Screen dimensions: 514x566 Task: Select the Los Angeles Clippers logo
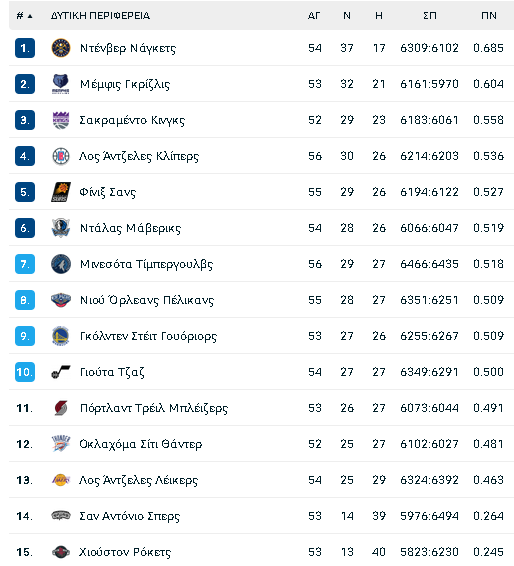pos(61,156)
